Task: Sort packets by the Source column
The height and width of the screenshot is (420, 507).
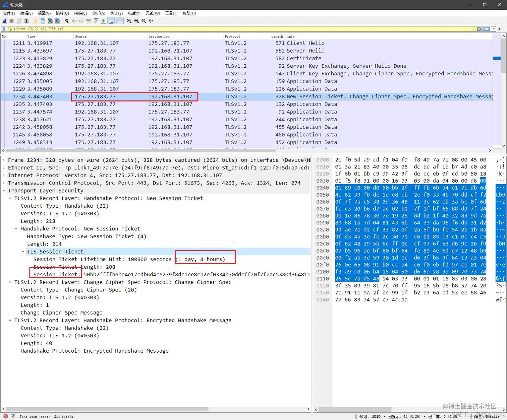Action: click(x=110, y=36)
